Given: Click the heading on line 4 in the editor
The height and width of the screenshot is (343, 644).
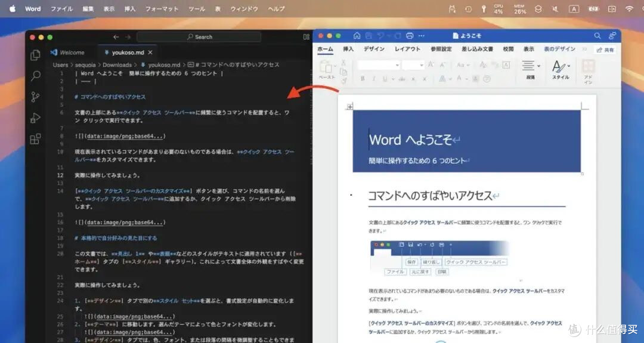Looking at the screenshot, I should [x=110, y=97].
